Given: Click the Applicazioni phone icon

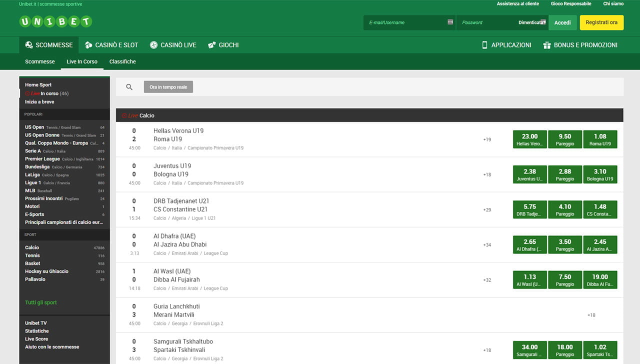Looking at the screenshot, I should (x=484, y=45).
